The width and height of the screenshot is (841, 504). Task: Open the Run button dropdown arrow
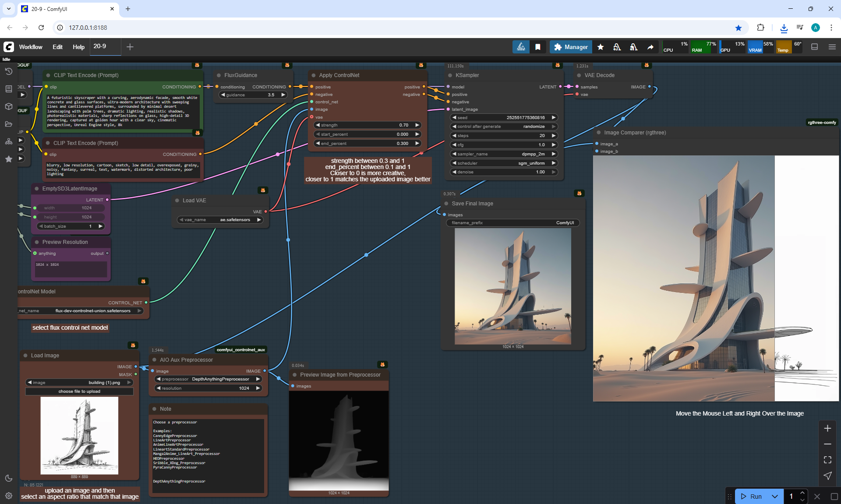pos(775,496)
